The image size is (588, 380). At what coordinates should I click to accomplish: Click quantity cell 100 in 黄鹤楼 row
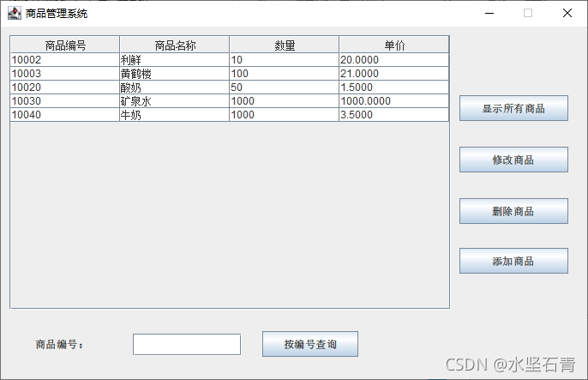click(x=285, y=74)
